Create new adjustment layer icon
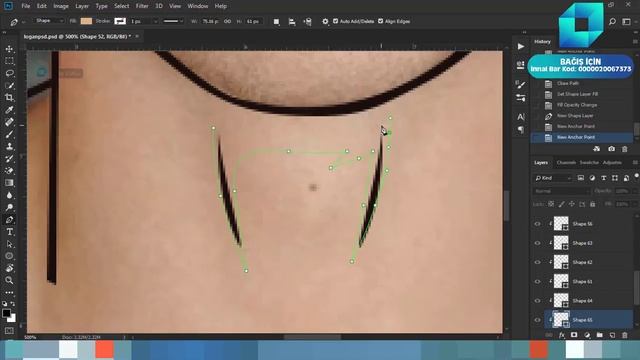The width and height of the screenshot is (640, 360). [587, 335]
